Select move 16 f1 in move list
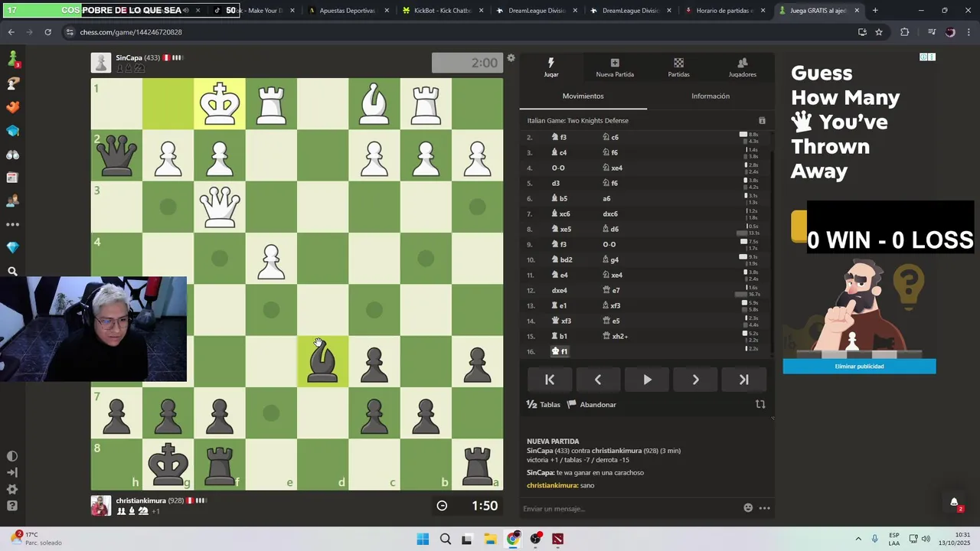Viewport: 980px width, 551px height. (x=560, y=351)
